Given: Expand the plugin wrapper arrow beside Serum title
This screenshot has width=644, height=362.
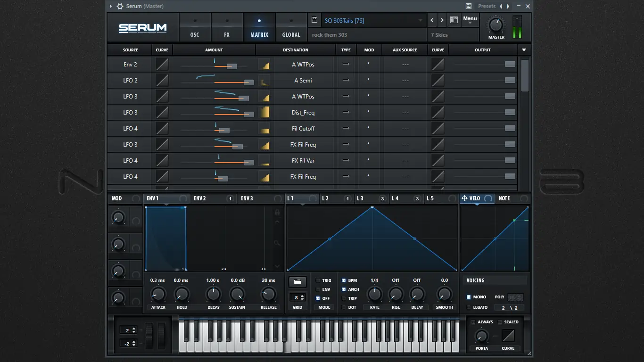Looking at the screenshot, I should pyautogui.click(x=111, y=6).
